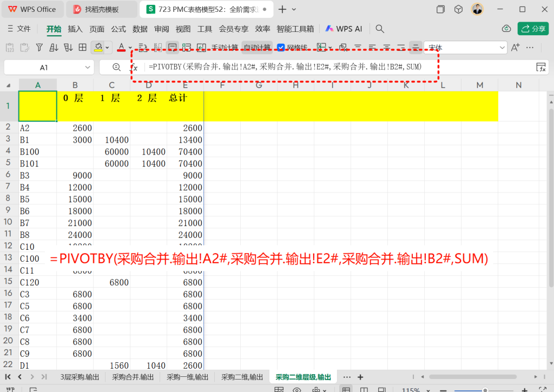Viewport: 554px width, 392px height.
Task: Switch to 自动计算 automatic calculation
Action: [x=257, y=48]
